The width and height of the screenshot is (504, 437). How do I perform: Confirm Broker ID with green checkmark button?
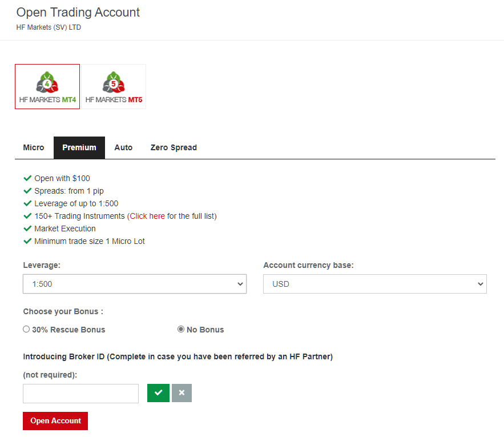click(159, 393)
